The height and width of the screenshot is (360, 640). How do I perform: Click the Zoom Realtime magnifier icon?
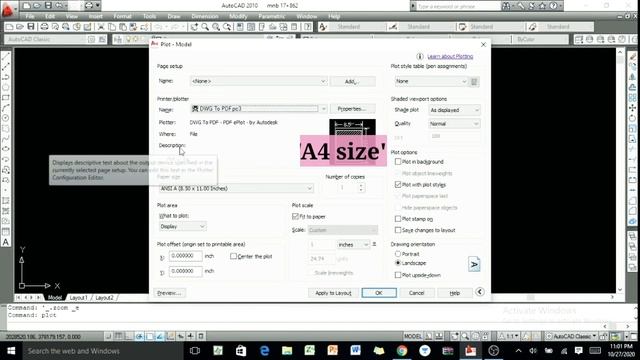[x=205, y=27]
